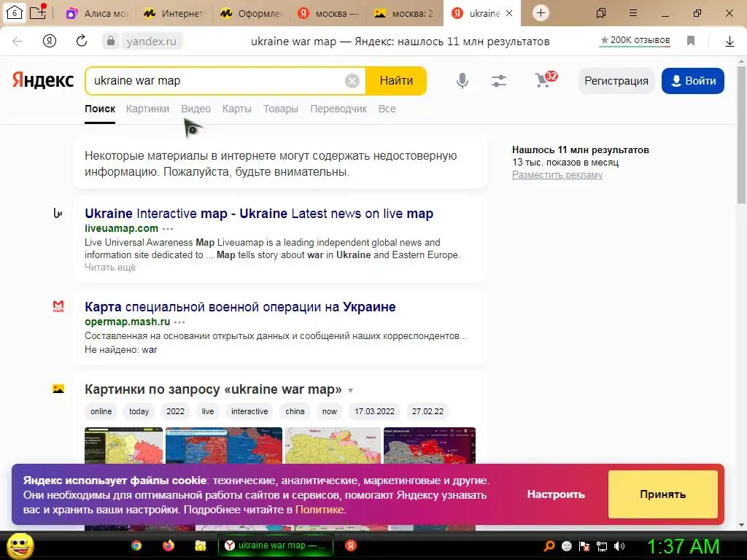Viewport: 747px width, 560px height.
Task: Click the Mash favicon next to the result
Action: click(58, 306)
